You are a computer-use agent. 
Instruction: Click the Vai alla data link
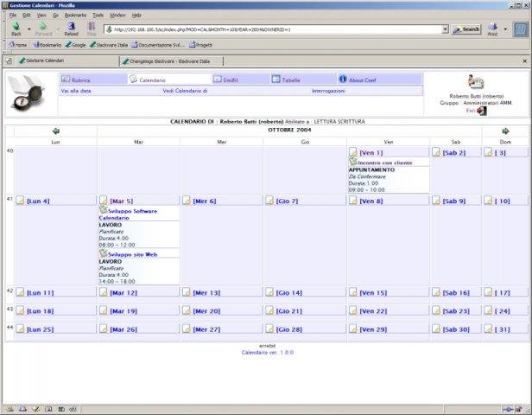pos(76,91)
